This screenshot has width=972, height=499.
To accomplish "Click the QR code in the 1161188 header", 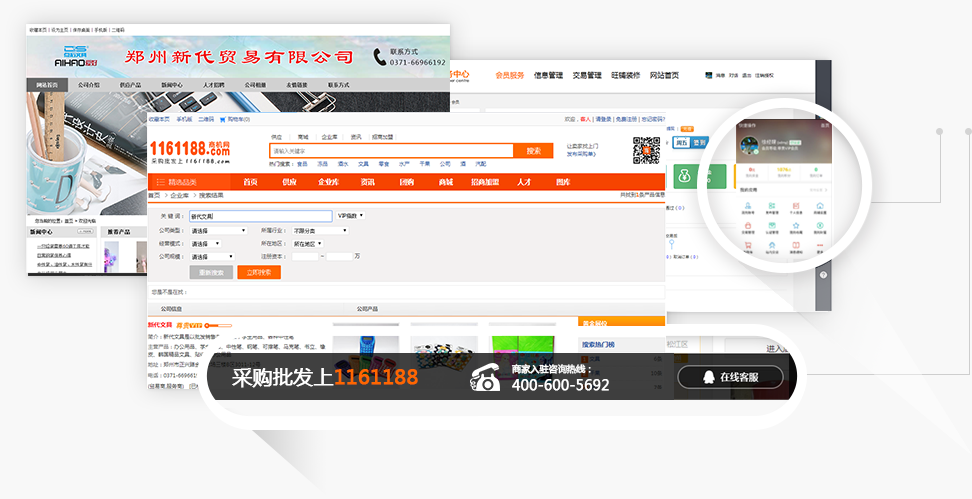I will tap(646, 150).
